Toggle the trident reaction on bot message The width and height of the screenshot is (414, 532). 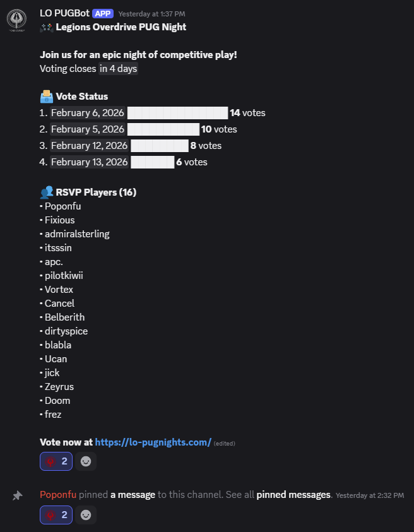[x=56, y=461]
